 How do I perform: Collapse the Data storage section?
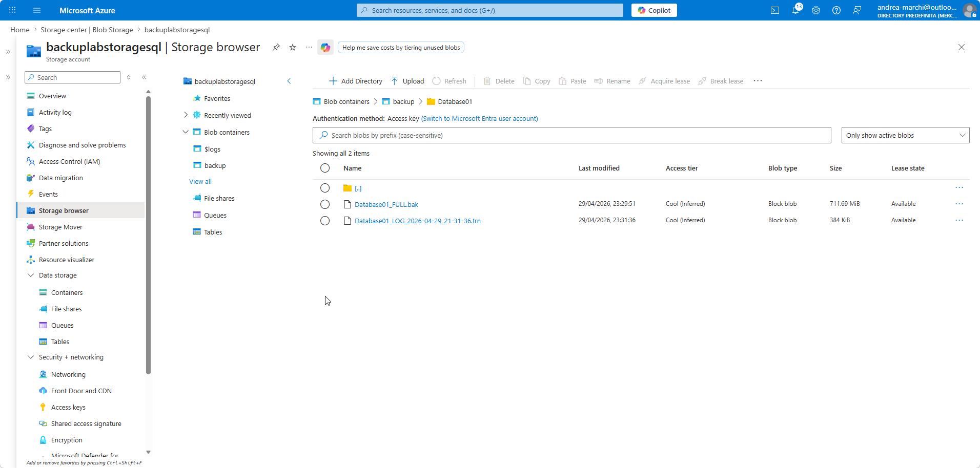tap(31, 275)
